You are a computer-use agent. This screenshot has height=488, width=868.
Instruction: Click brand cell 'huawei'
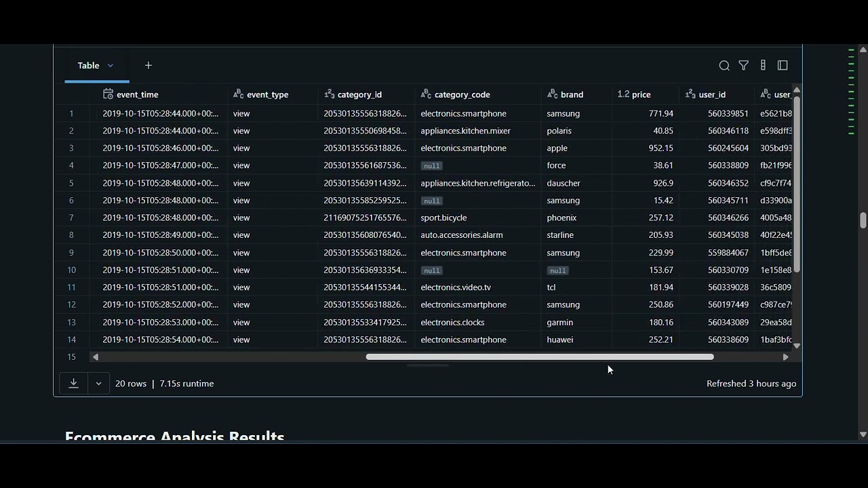click(560, 340)
